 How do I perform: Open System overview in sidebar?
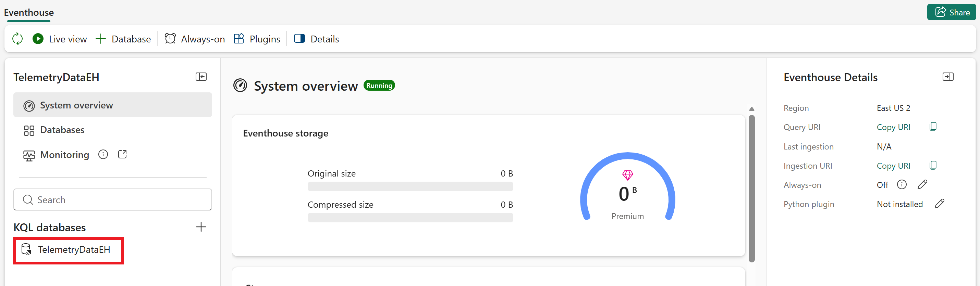click(113, 105)
